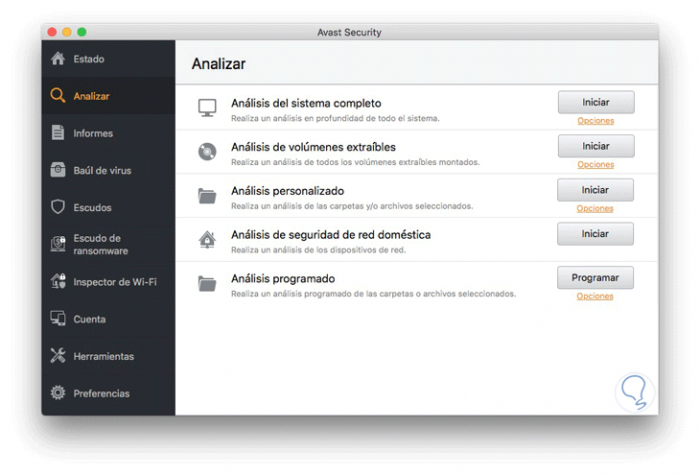Close the Avast Security window

tap(52, 32)
